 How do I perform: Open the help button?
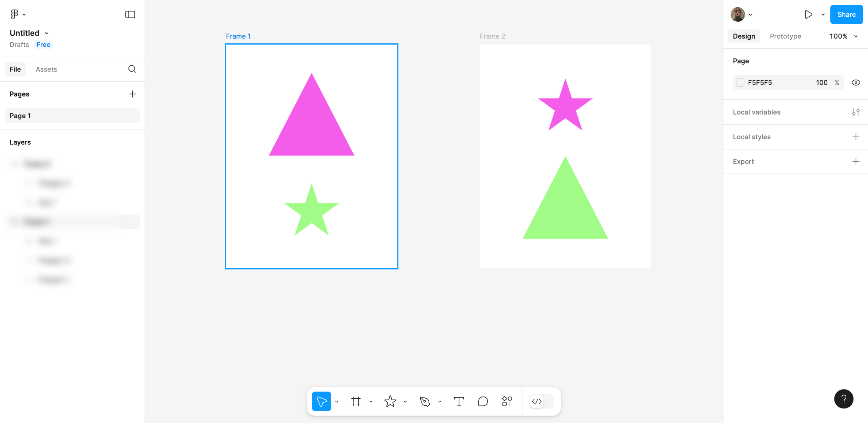pyautogui.click(x=844, y=399)
